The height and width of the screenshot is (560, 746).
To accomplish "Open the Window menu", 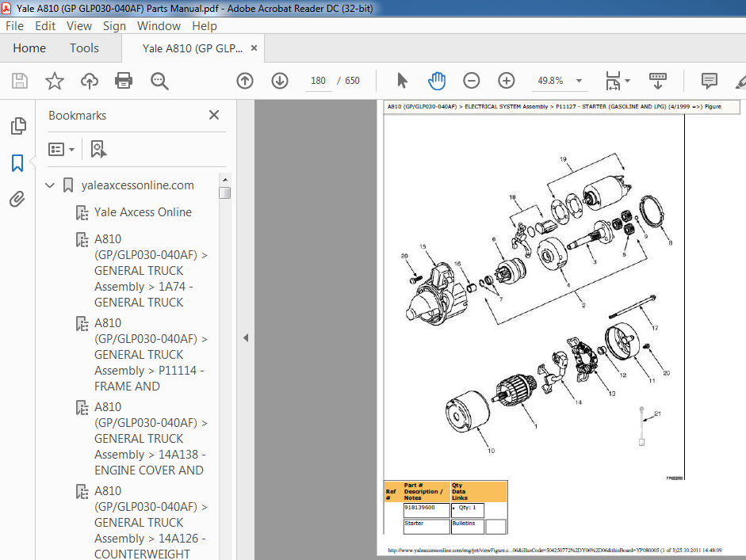I will click(x=159, y=26).
